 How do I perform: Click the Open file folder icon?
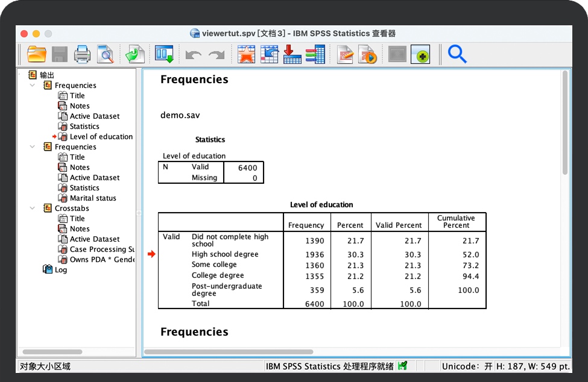pos(37,54)
